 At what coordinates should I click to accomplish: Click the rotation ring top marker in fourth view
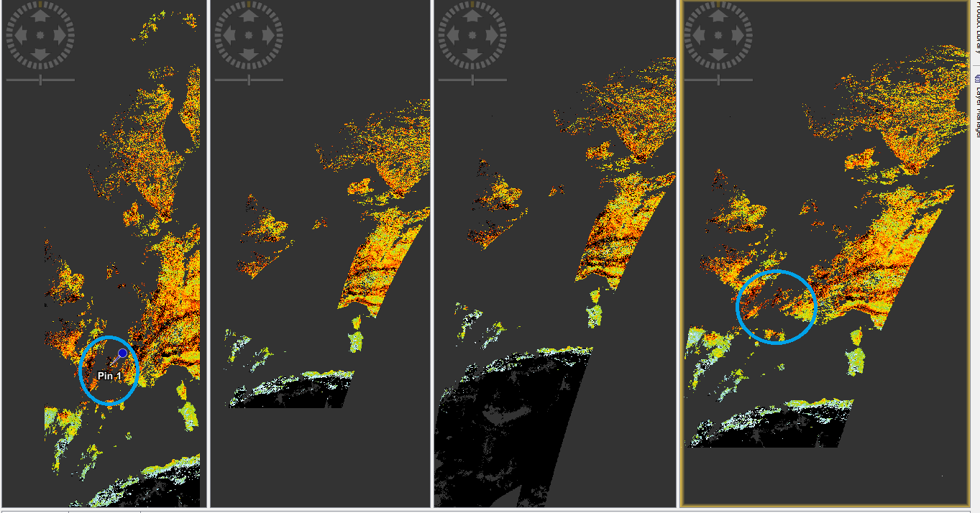(718, 4)
